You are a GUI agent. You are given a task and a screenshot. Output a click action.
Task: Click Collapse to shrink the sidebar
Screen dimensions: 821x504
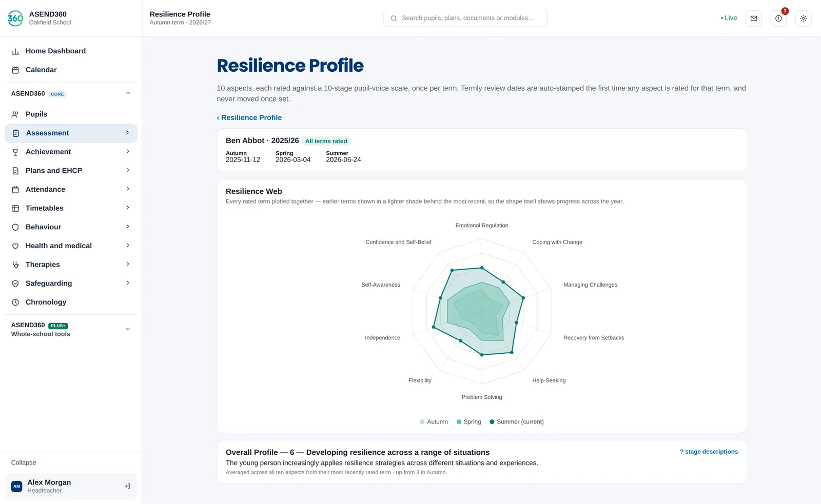point(24,462)
